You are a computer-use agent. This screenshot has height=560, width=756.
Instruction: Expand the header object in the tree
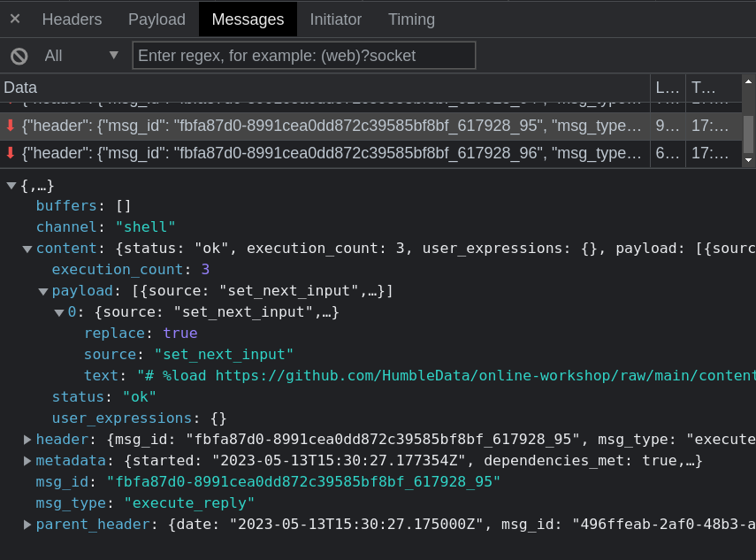coord(27,439)
